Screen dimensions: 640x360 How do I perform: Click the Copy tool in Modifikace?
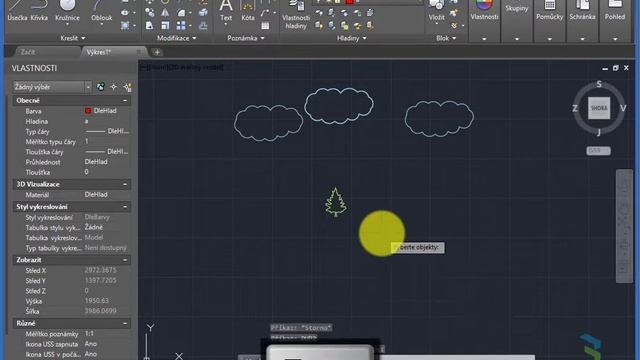(x=150, y=13)
